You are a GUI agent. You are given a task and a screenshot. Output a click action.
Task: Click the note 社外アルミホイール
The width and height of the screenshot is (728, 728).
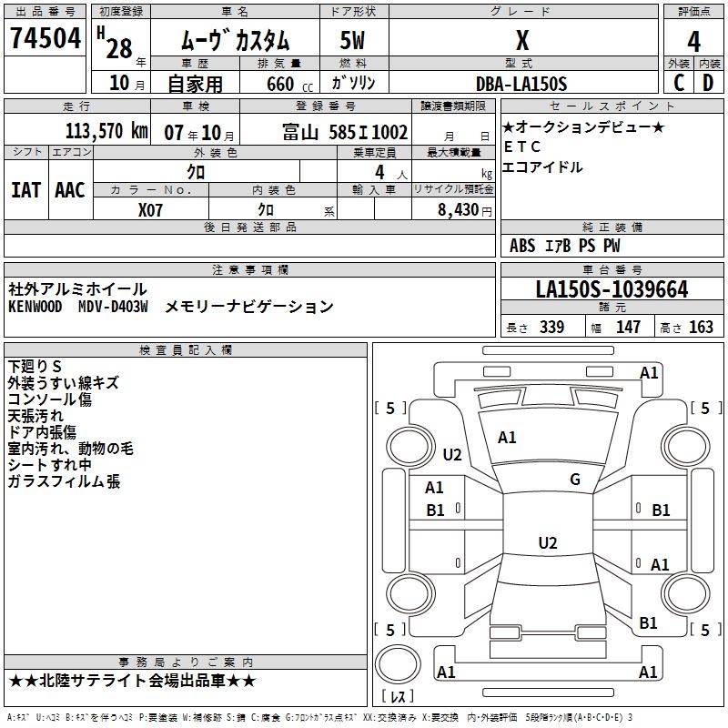pyautogui.click(x=77, y=289)
